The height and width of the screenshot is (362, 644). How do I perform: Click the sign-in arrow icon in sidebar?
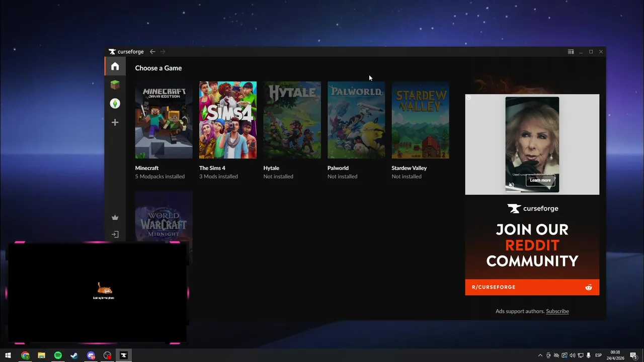115,234
